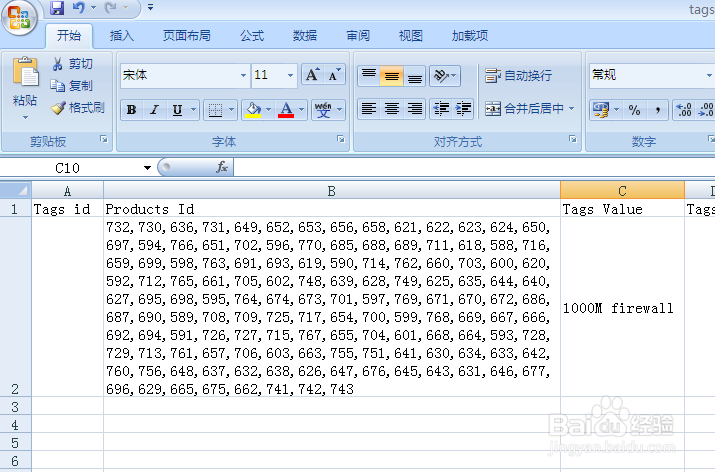Open the Office button menu
Screen dimensions: 715x472
[x=19, y=18]
